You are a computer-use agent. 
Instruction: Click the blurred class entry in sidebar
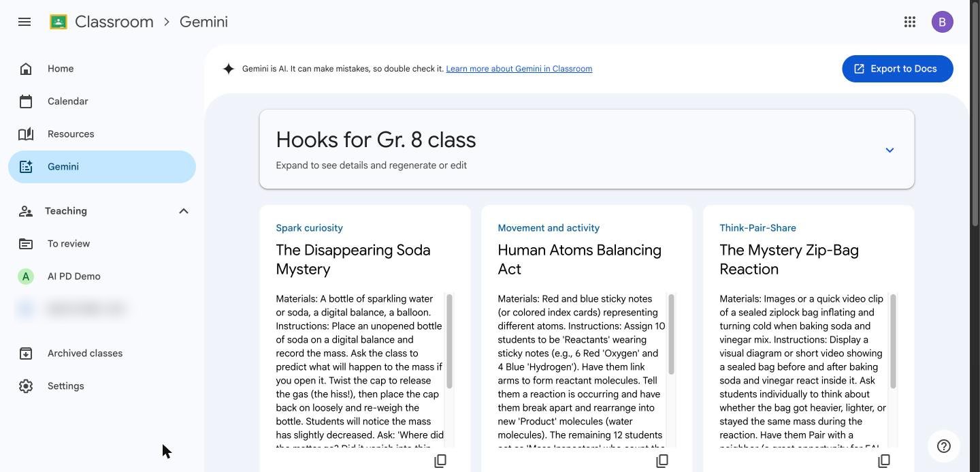[102, 309]
